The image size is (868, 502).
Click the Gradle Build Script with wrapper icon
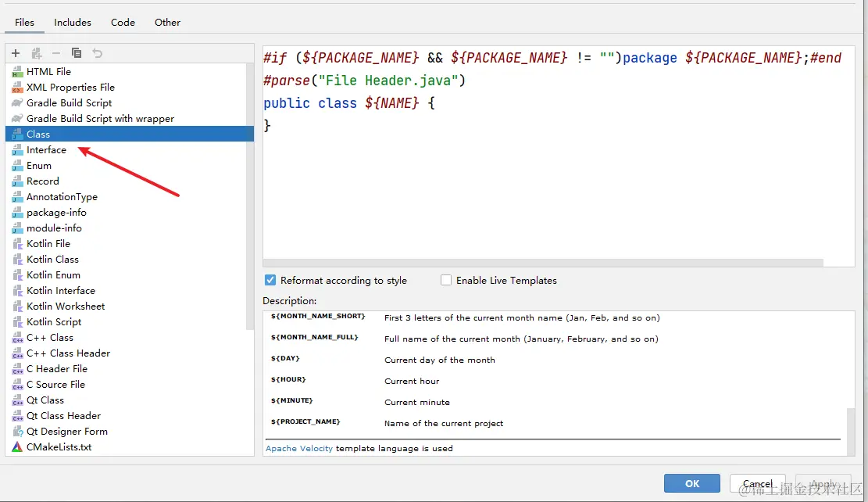pyautogui.click(x=17, y=119)
